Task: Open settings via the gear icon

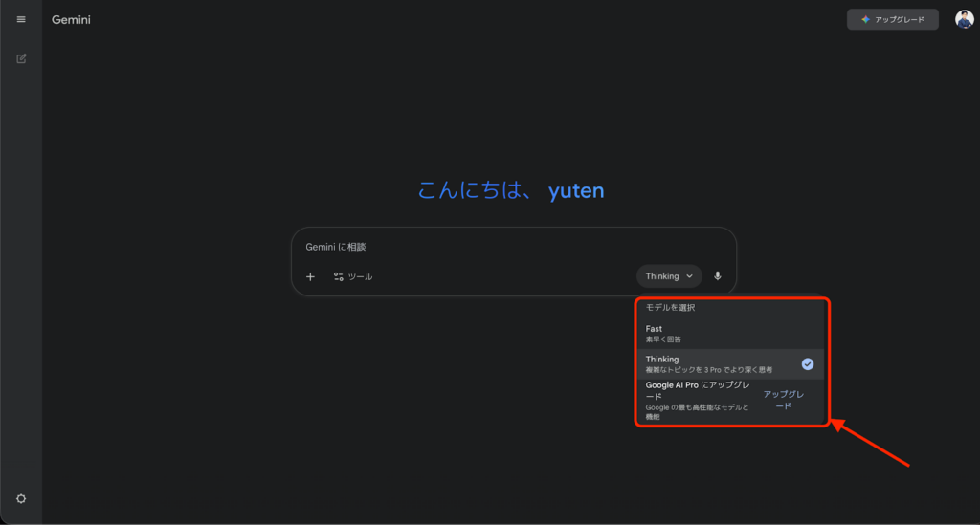Action: point(21,498)
